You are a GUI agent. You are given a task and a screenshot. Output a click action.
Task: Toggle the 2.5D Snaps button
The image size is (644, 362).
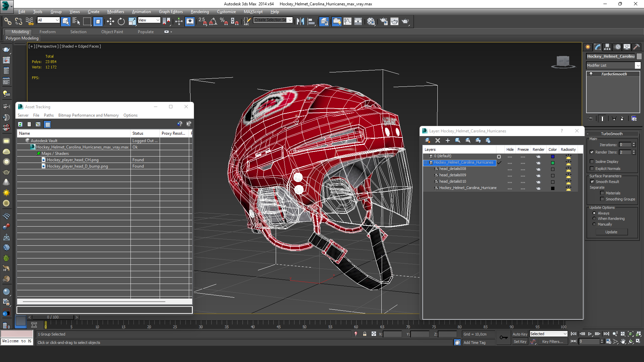coord(203,21)
